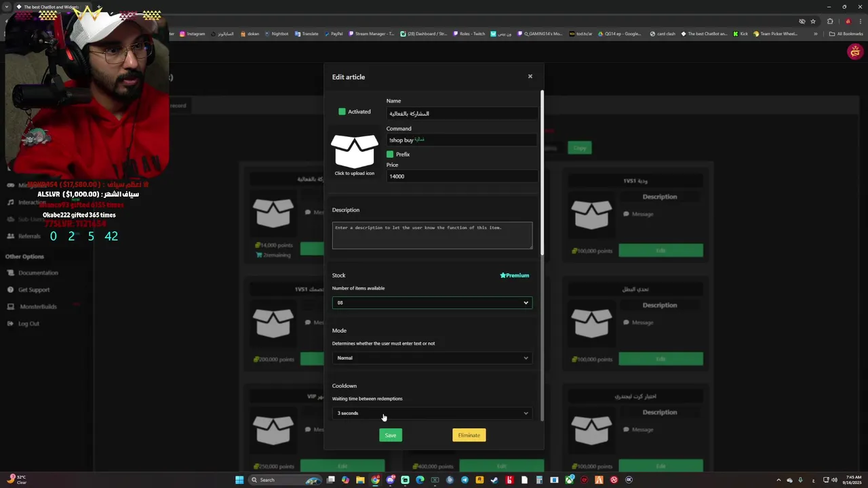Viewport: 868px width, 488px height.
Task: Click the taskbar Search box
Action: (283, 480)
